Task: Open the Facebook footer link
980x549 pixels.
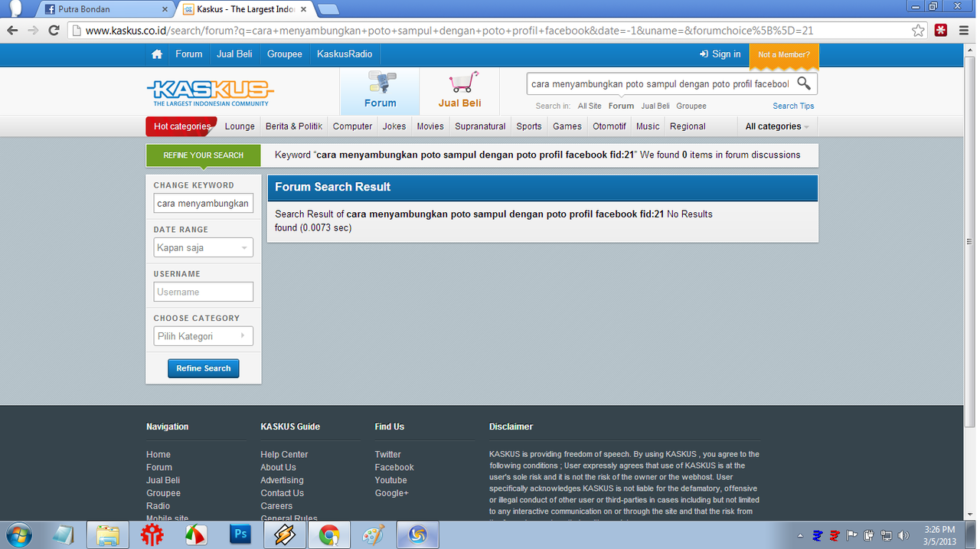Action: [394, 467]
